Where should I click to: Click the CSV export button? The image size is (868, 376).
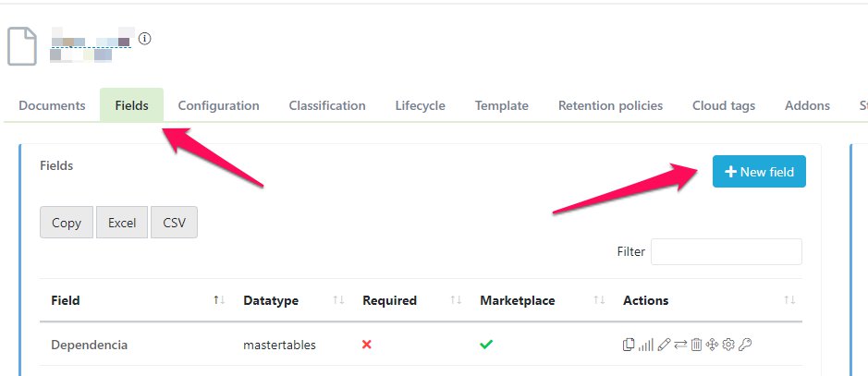coord(174,223)
